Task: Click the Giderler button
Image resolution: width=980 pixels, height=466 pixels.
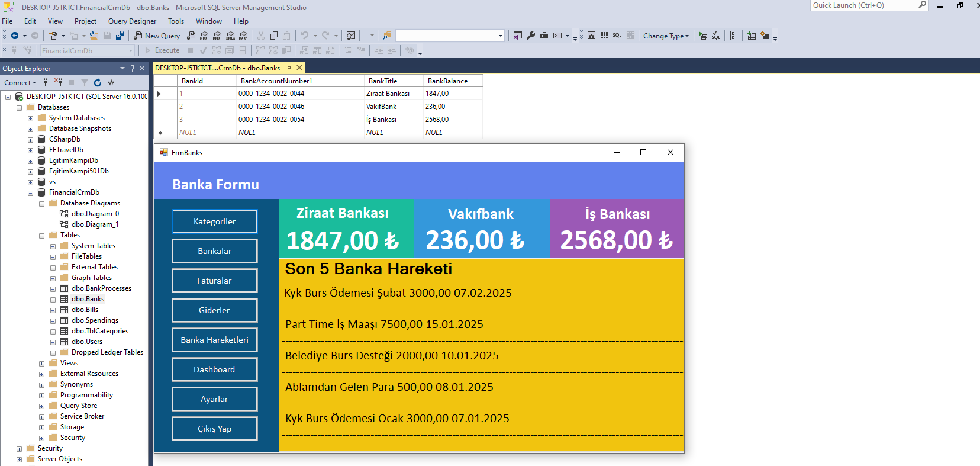Action: pos(215,310)
